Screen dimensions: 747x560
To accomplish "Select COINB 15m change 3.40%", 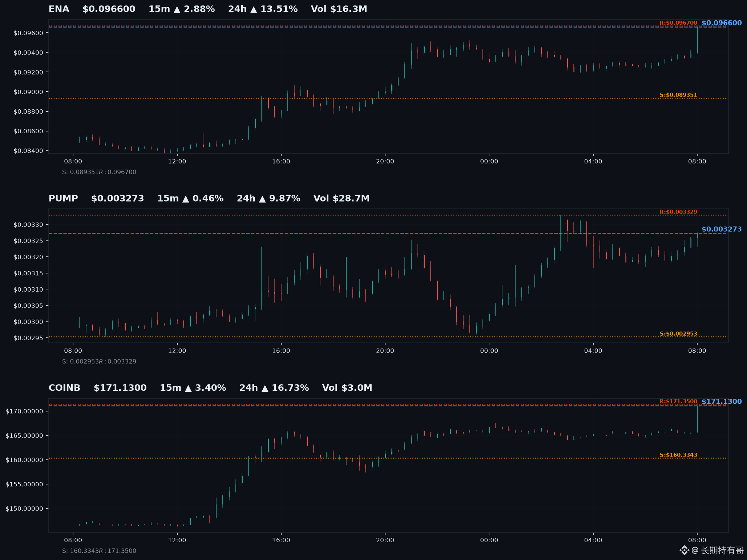I will click(193, 388).
